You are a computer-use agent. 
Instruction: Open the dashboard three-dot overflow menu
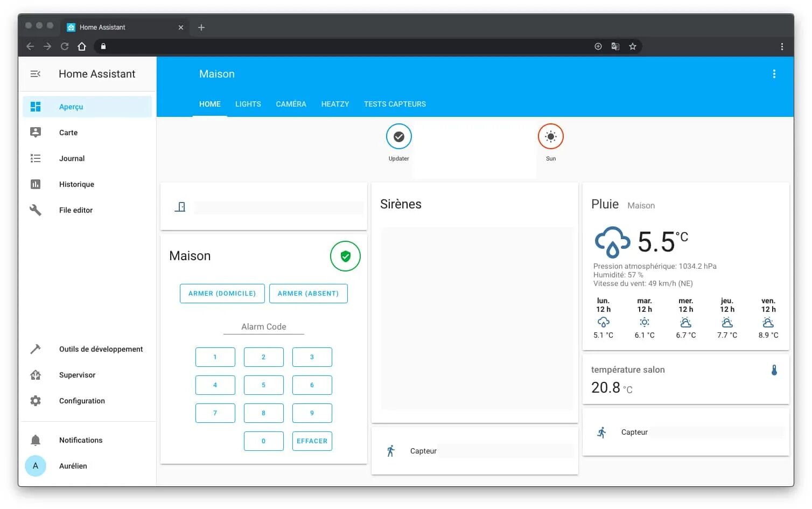774,74
